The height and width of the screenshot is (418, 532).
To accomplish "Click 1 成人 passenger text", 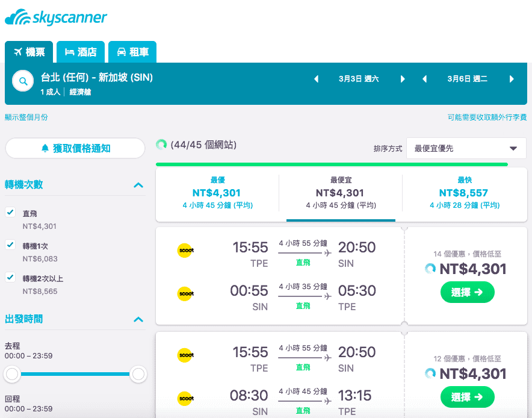I will (x=50, y=92).
